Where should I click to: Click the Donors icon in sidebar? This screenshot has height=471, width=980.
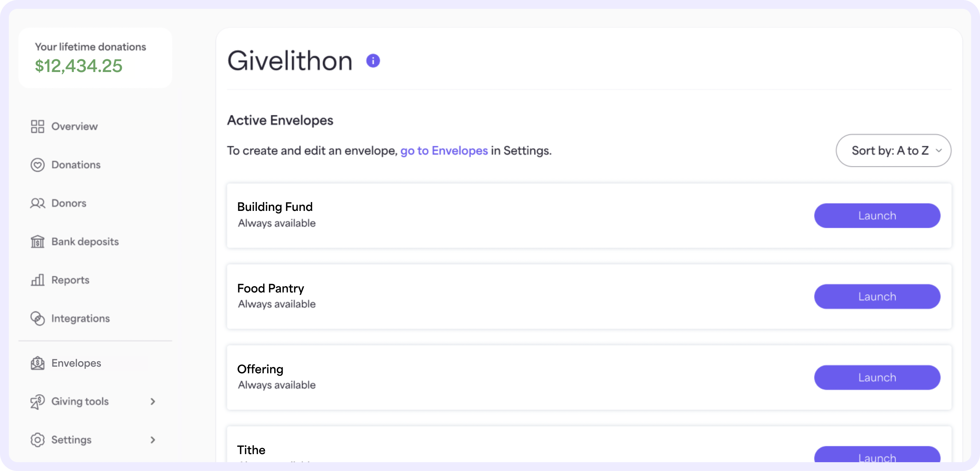[x=36, y=203]
